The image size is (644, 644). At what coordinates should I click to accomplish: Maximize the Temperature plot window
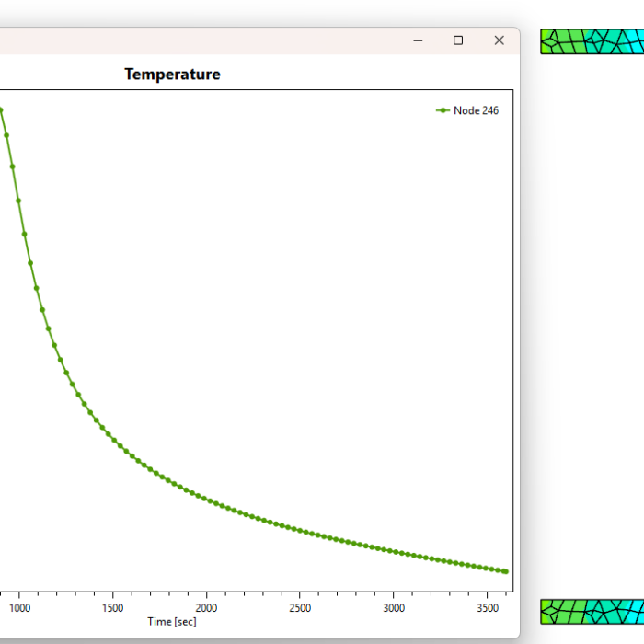pos(458,40)
